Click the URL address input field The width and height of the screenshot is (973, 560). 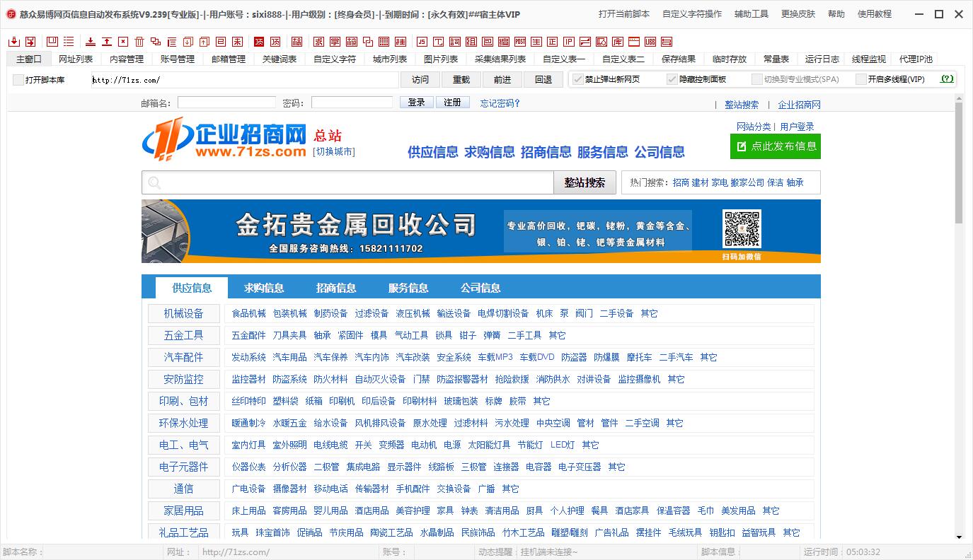coord(245,80)
